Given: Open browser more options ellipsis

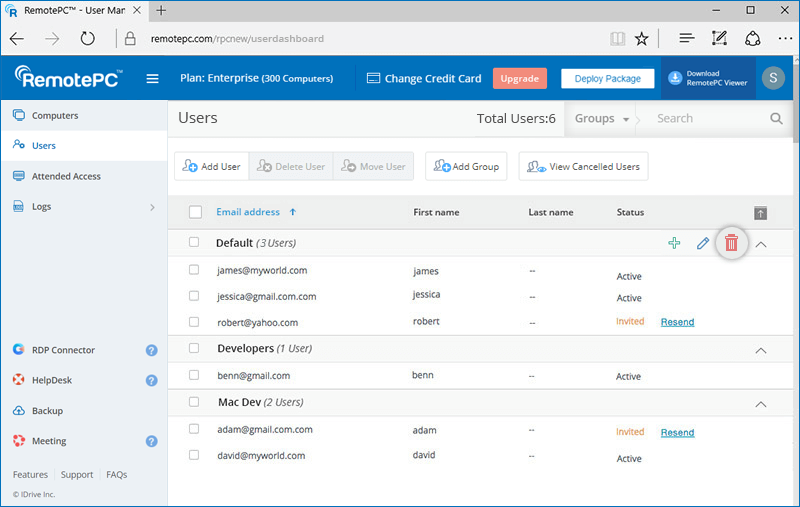Looking at the screenshot, I should 785,38.
